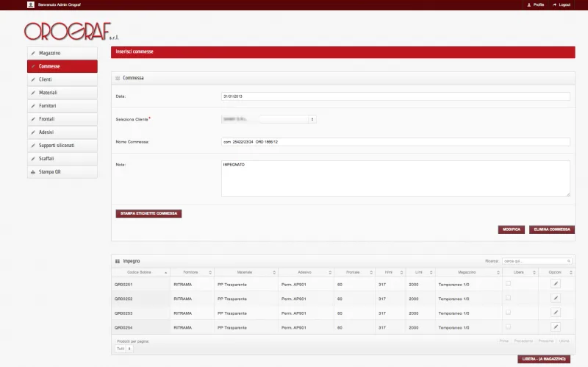This screenshot has width=588, height=367.
Task: Open the Profile link
Action: pos(536,5)
